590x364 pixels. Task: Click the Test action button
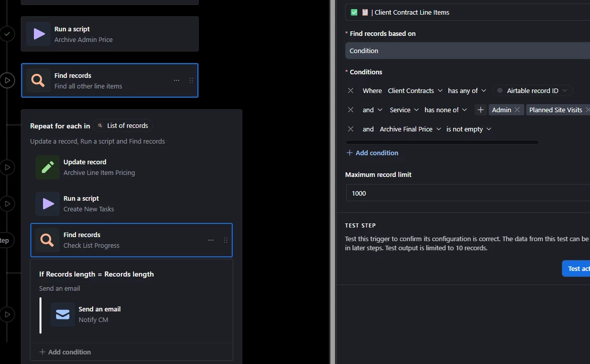click(x=576, y=268)
